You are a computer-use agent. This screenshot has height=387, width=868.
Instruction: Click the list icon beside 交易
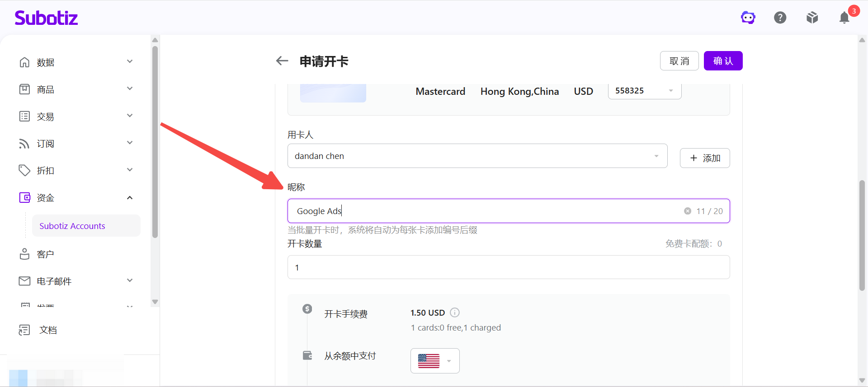coord(24,117)
